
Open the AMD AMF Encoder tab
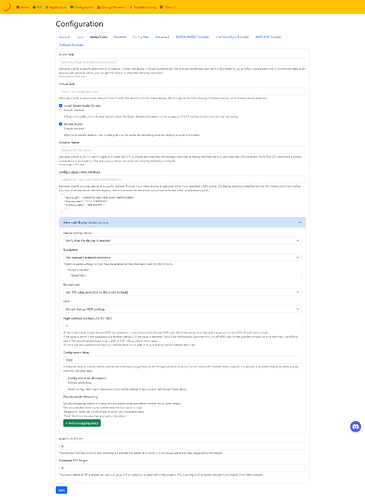click(x=269, y=37)
